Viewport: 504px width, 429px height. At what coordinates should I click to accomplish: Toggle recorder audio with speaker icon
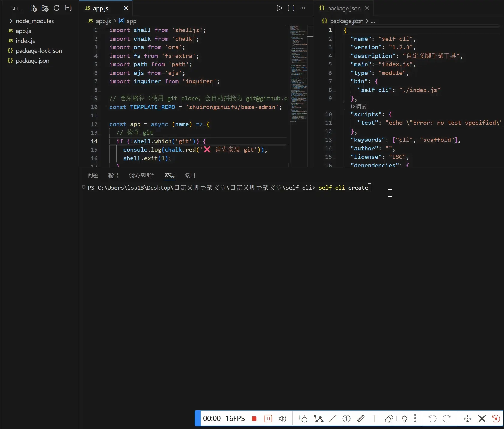(282, 419)
